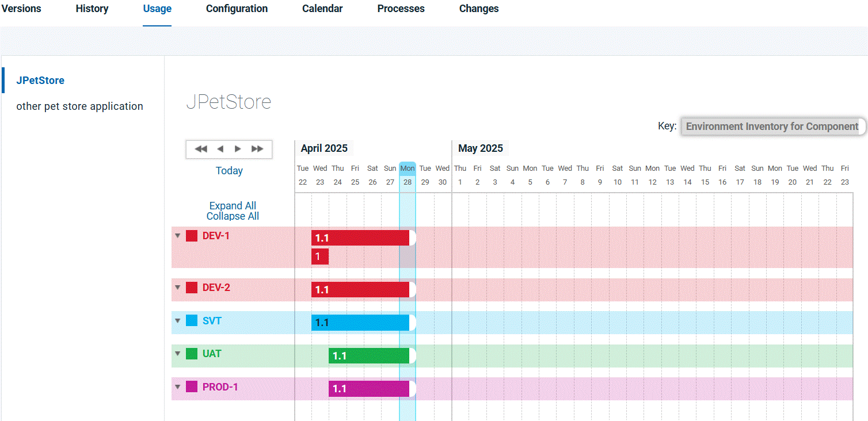Viewport: 868px width, 421px height.
Task: Click the green UAT color square
Action: point(192,354)
